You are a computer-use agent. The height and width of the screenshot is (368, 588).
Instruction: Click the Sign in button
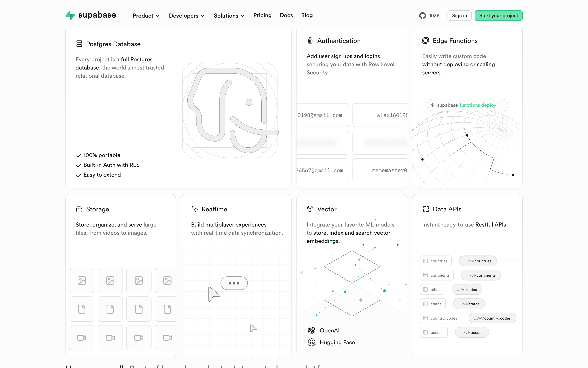click(x=459, y=16)
